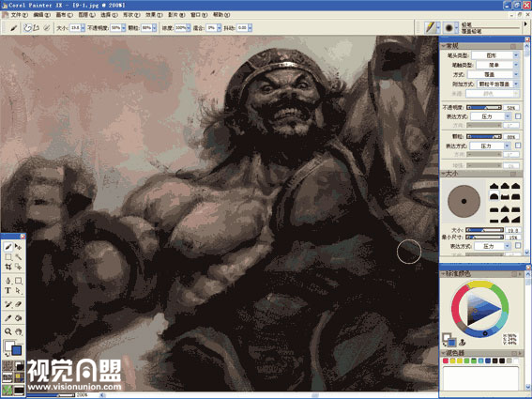Screen dimensions: 532x399
Task: Select the Text tool
Action: click(x=8, y=291)
